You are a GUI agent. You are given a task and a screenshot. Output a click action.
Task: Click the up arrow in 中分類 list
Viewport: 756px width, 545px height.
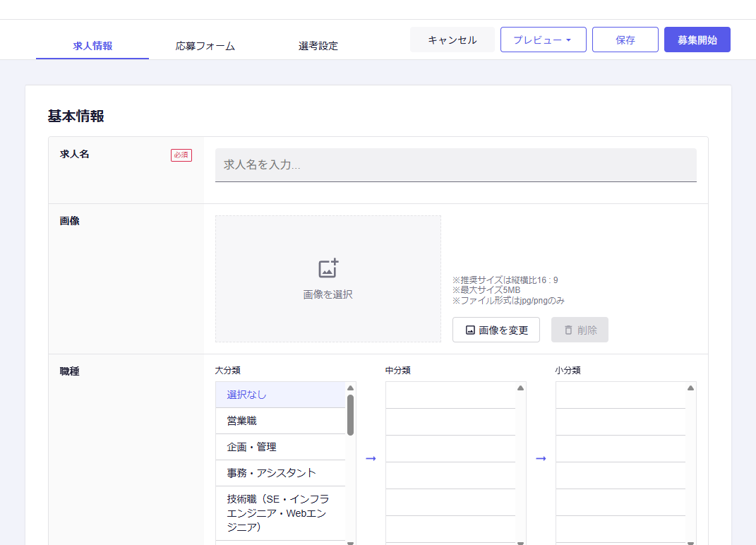tap(520, 388)
